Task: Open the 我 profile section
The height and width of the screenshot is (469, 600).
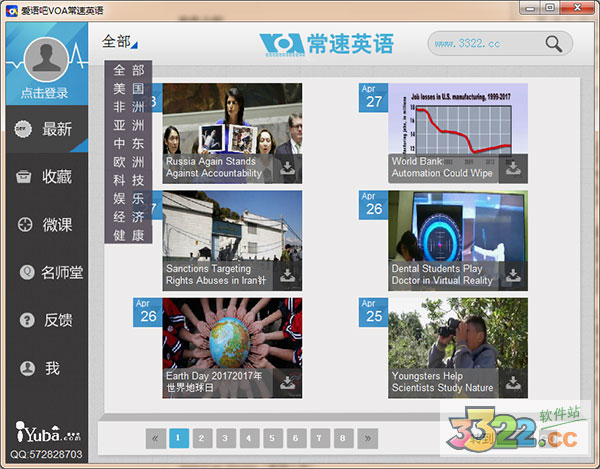Action: [x=47, y=368]
